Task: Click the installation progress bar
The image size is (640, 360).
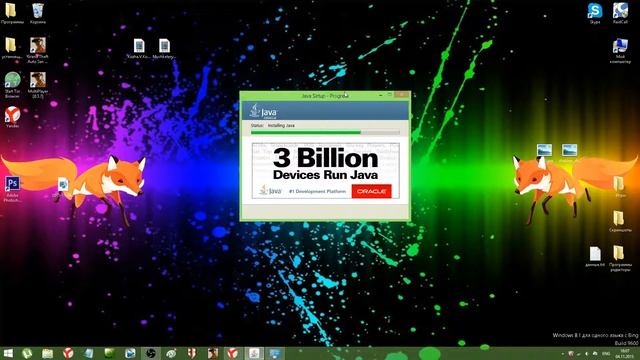Action: [325, 132]
